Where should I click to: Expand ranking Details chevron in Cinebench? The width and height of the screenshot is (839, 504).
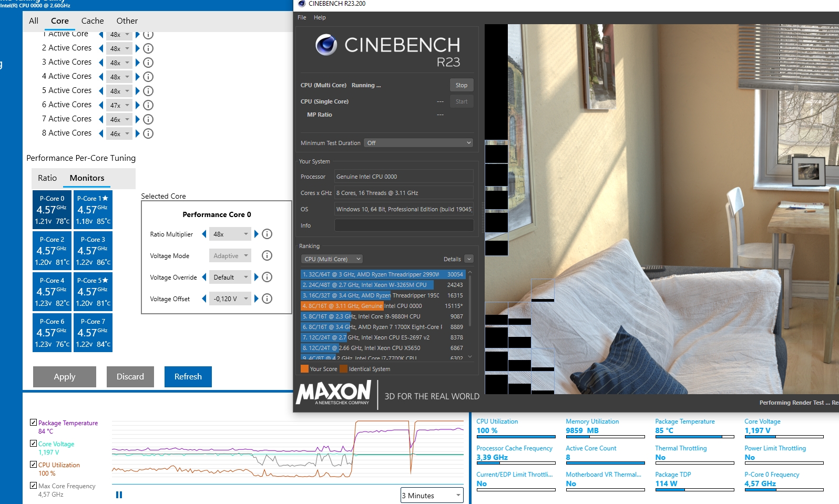pyautogui.click(x=469, y=259)
